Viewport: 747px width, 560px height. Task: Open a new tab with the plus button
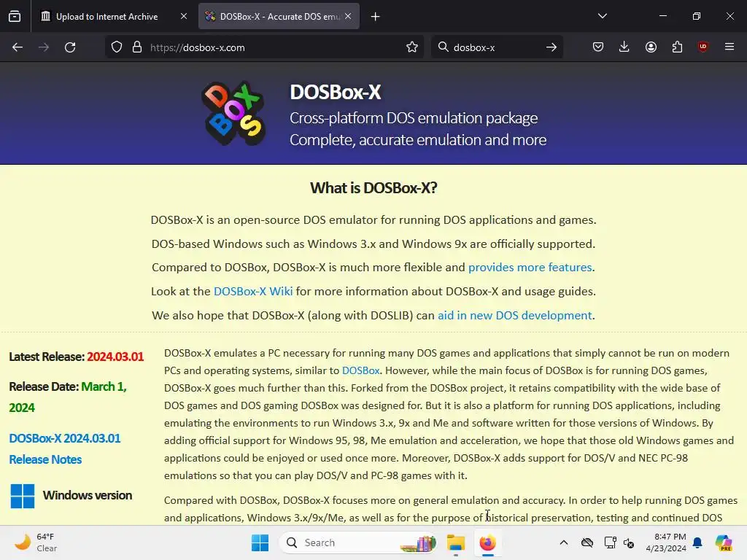[x=376, y=17]
